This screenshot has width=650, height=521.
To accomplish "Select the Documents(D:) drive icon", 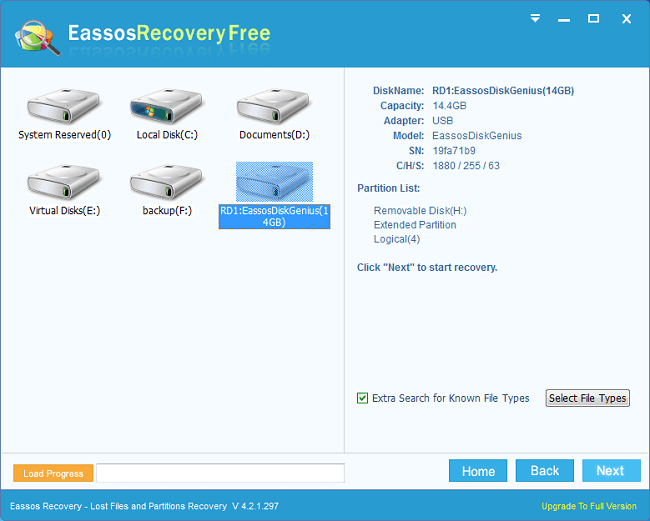I will (x=274, y=106).
